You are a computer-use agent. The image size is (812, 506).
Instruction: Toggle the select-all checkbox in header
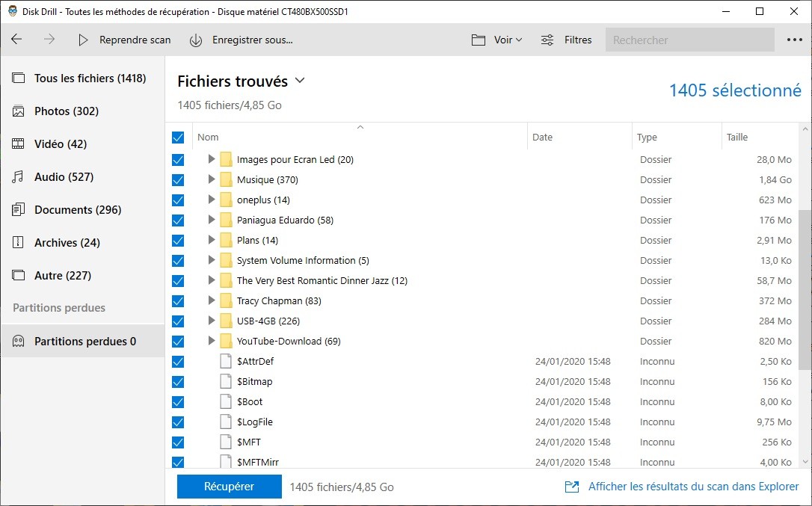178,138
